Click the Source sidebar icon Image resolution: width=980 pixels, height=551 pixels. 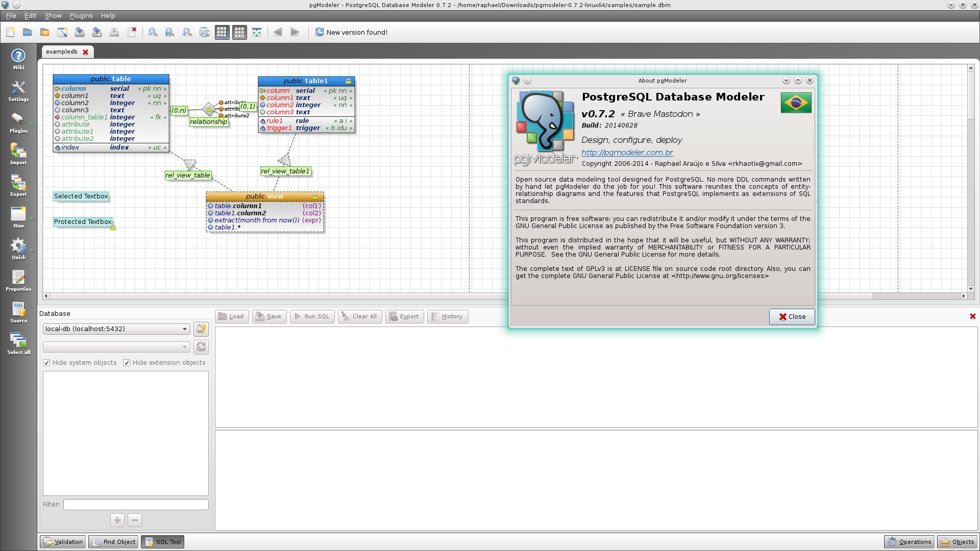point(18,312)
